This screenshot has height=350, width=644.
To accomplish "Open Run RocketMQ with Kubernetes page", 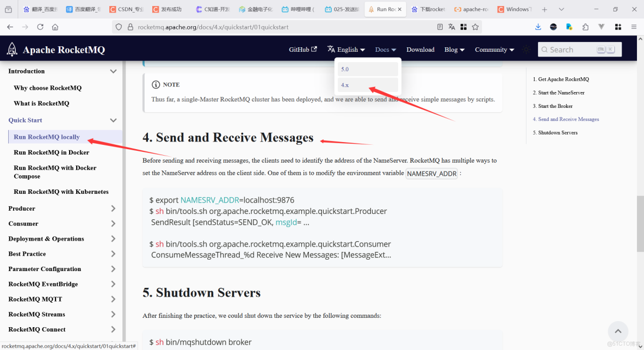I will pos(61,192).
